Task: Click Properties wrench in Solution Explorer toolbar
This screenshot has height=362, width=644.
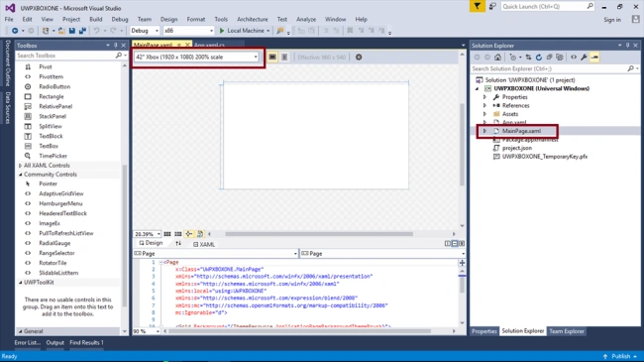Action: tap(584, 58)
